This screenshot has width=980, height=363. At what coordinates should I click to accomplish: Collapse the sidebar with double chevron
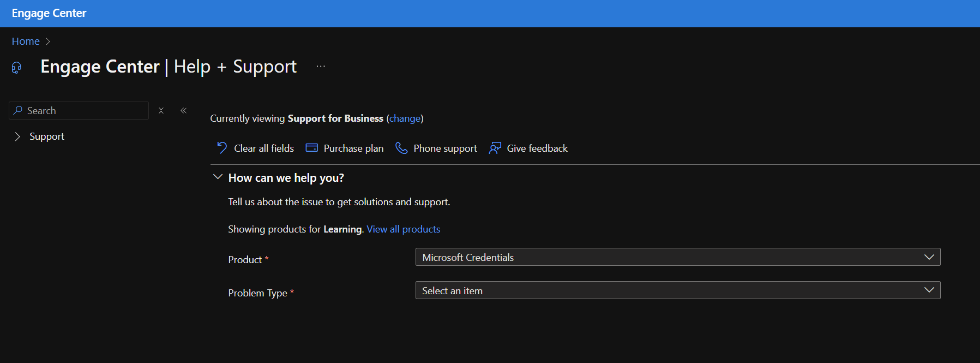pos(184,110)
